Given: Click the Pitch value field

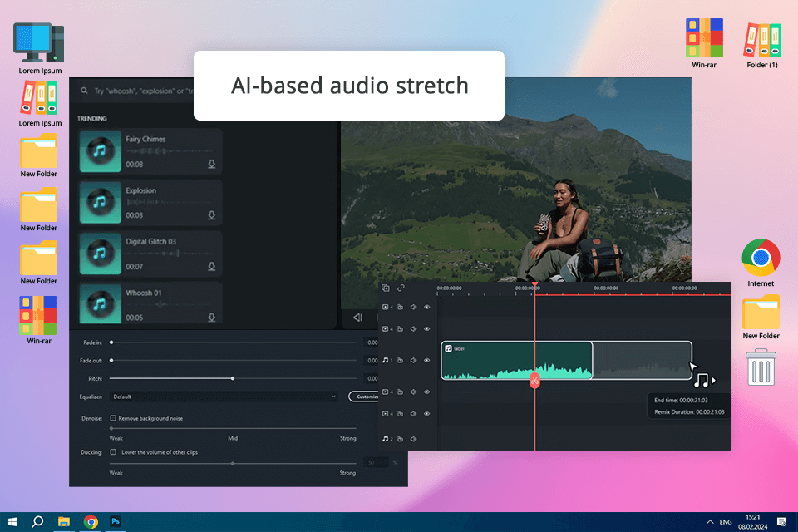Looking at the screenshot, I should pos(372,378).
